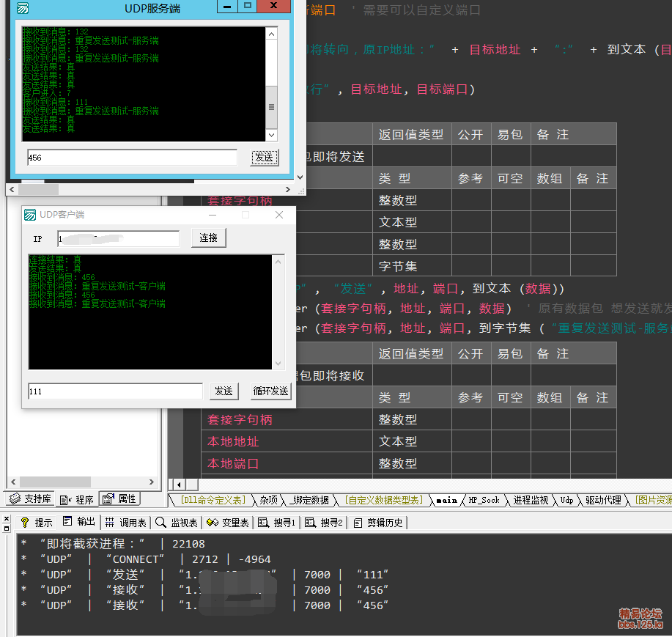Click the left arrow of the scrollbar under UDP服务端
Image resolution: width=672 pixels, height=637 pixels.
tap(12, 189)
